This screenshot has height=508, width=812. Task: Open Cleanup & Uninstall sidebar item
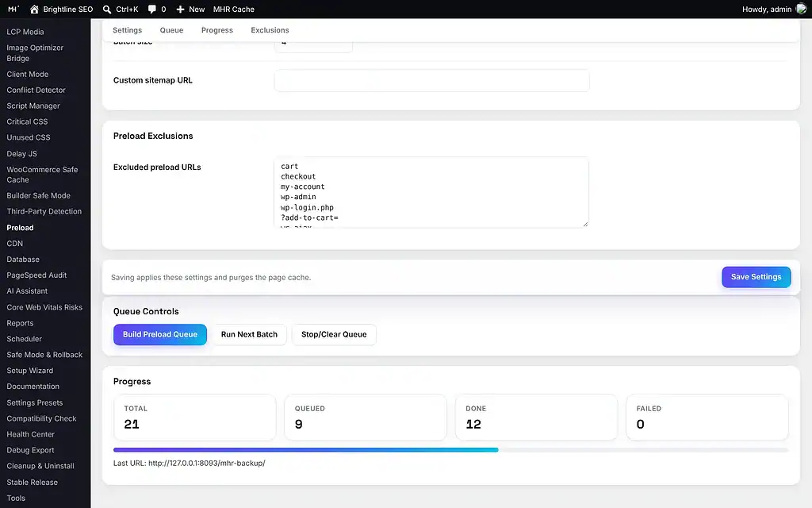40,466
